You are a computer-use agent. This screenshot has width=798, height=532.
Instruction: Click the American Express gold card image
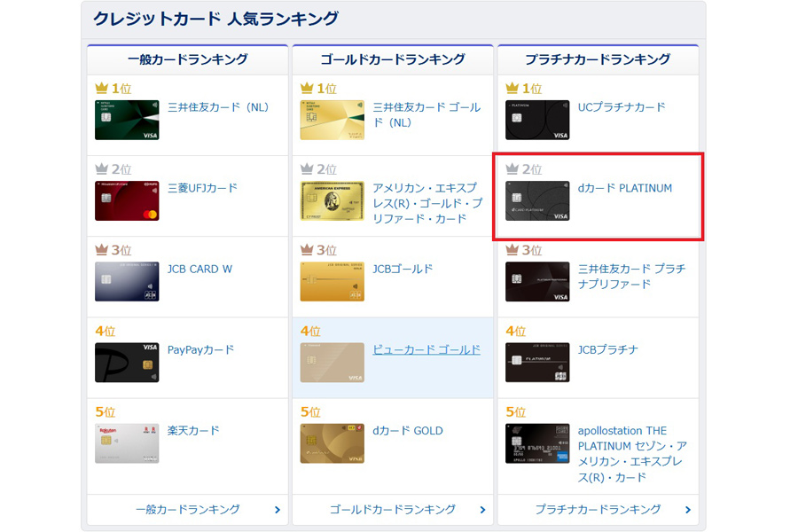point(332,200)
